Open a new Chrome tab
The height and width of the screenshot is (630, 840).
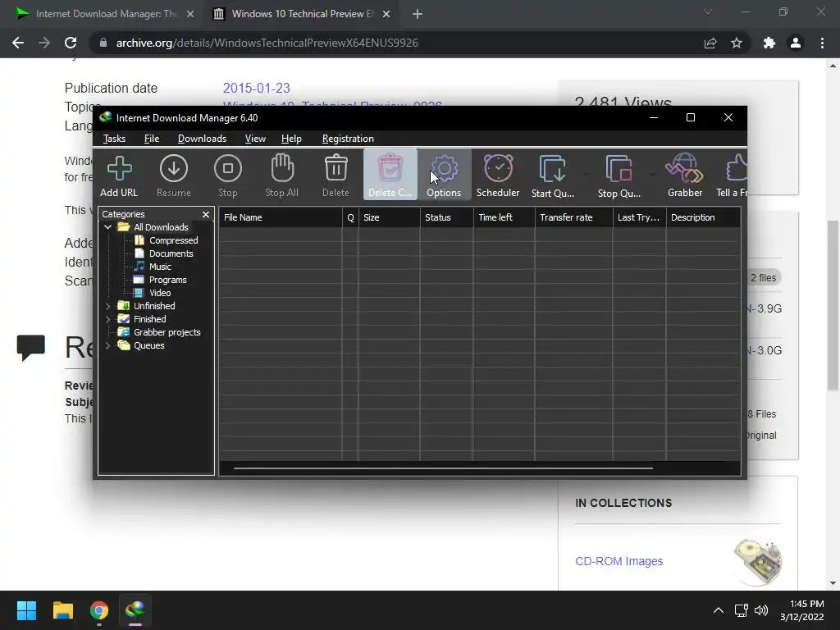418,14
